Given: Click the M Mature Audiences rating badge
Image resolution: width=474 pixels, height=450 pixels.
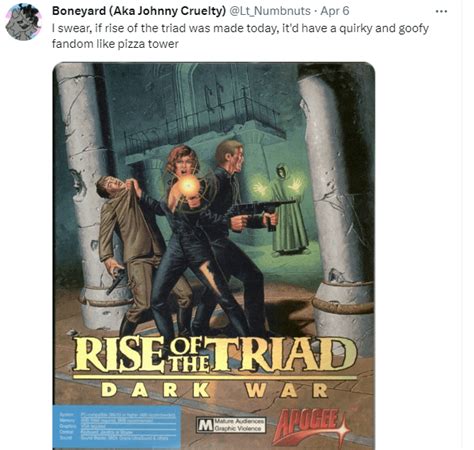Looking at the screenshot, I should pos(231,425).
